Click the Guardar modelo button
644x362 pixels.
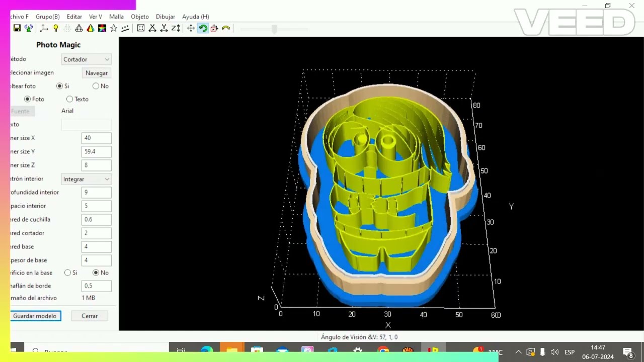(35, 316)
